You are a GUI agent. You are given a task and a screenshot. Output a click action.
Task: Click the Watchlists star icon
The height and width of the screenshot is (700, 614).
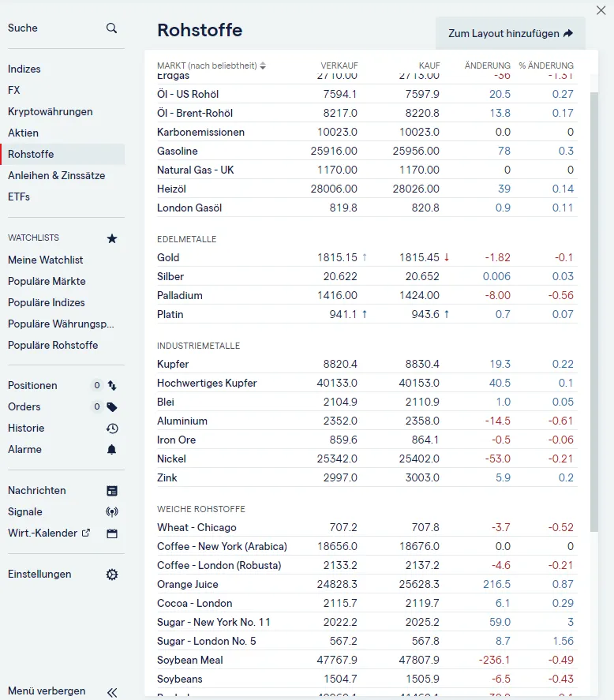click(x=112, y=238)
